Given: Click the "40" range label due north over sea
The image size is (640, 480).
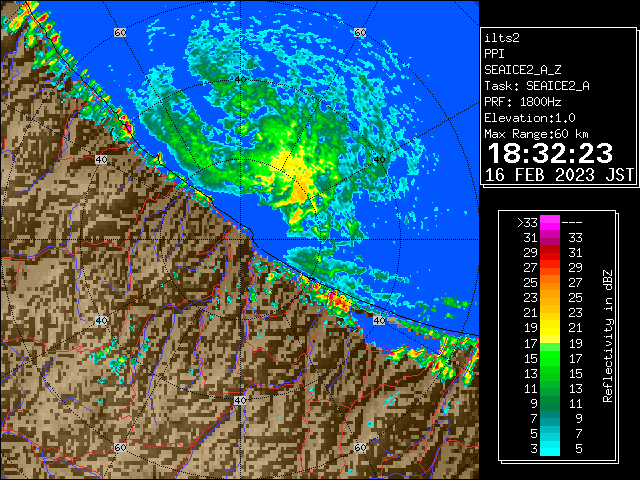Looking at the screenshot, I should (240, 80).
